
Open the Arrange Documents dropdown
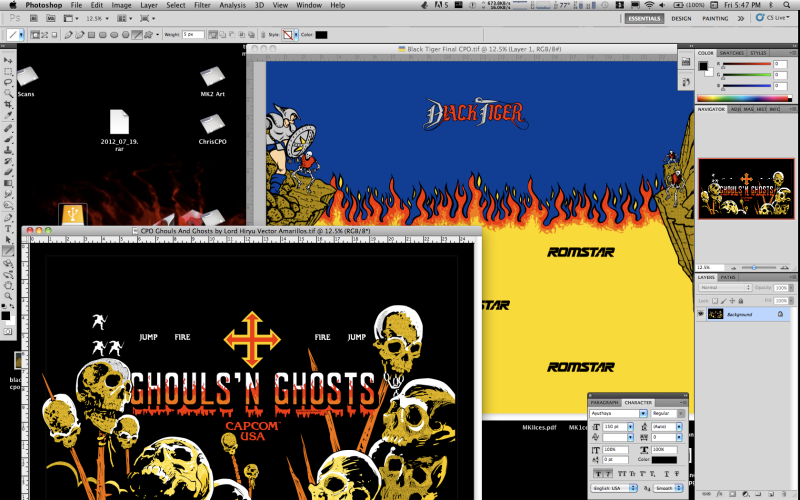pos(124,18)
